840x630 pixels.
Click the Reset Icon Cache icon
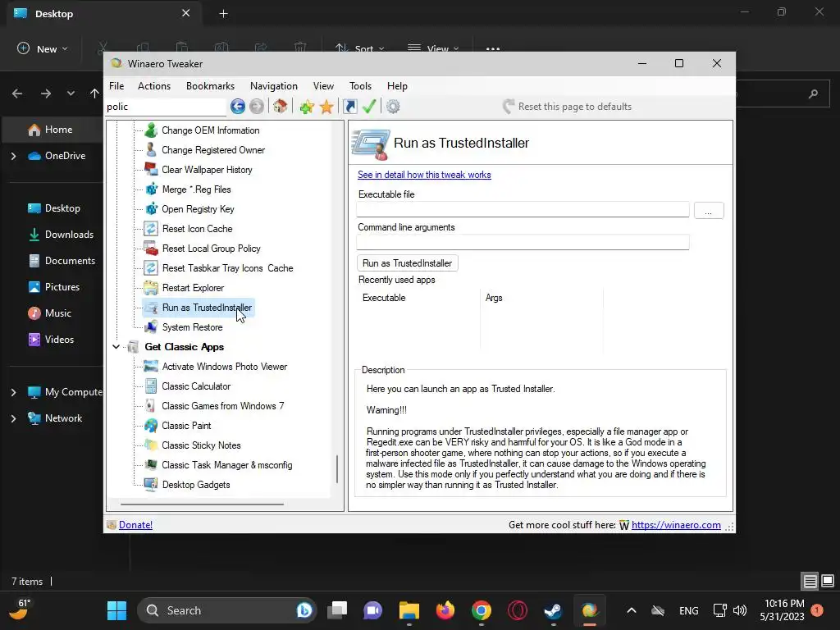tap(151, 229)
